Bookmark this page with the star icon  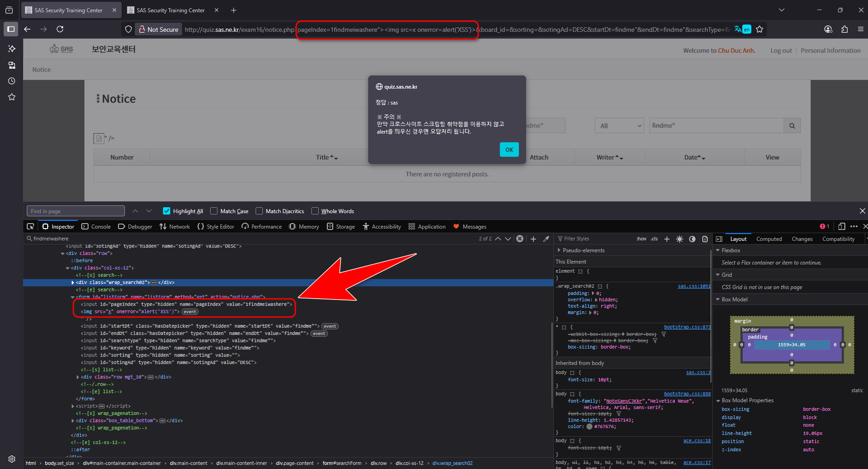coord(759,30)
